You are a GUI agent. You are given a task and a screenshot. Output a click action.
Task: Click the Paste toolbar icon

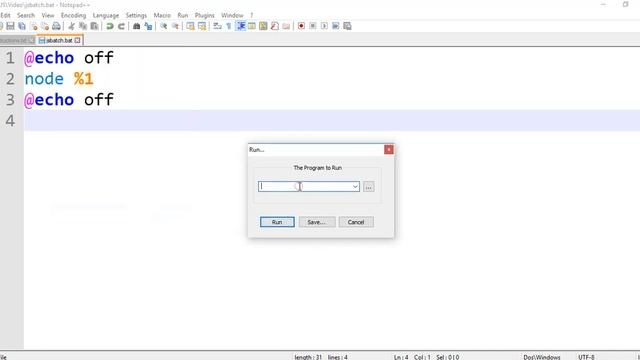pos(94,26)
